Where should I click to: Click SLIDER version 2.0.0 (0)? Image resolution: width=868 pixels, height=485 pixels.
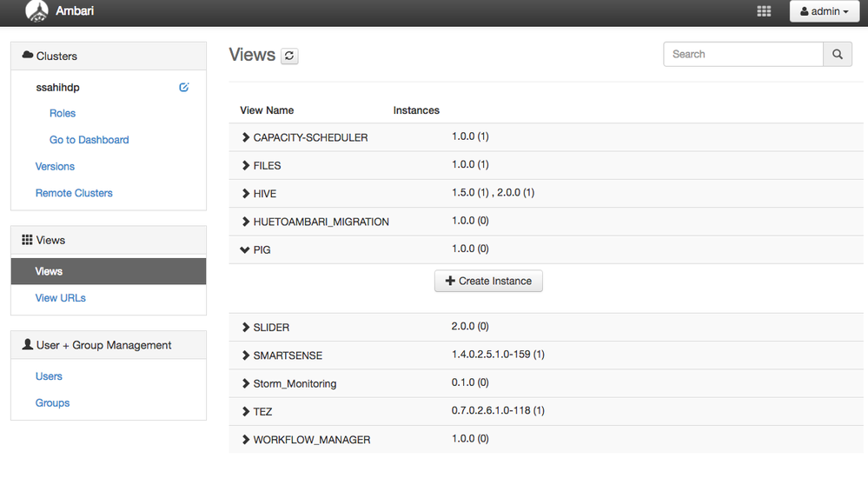470,326
